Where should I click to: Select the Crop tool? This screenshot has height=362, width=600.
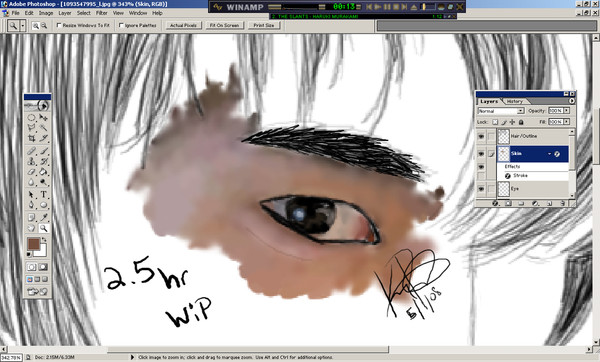point(31,138)
